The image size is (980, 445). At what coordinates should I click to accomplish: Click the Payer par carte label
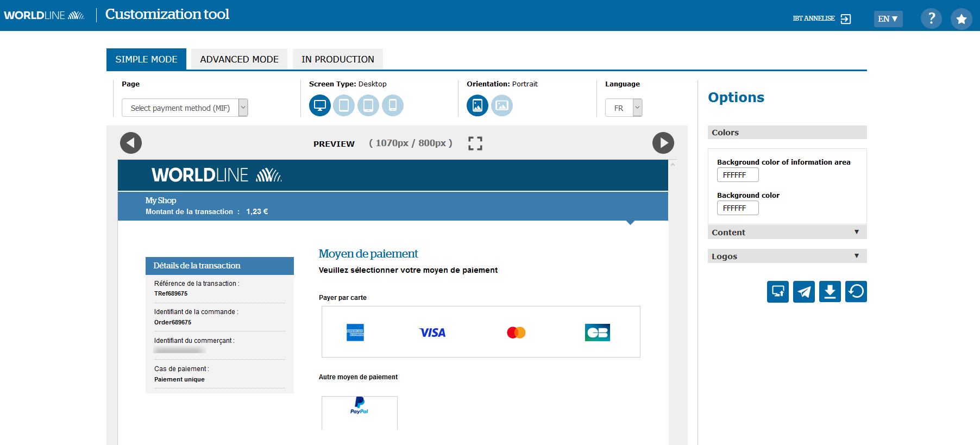click(x=343, y=298)
